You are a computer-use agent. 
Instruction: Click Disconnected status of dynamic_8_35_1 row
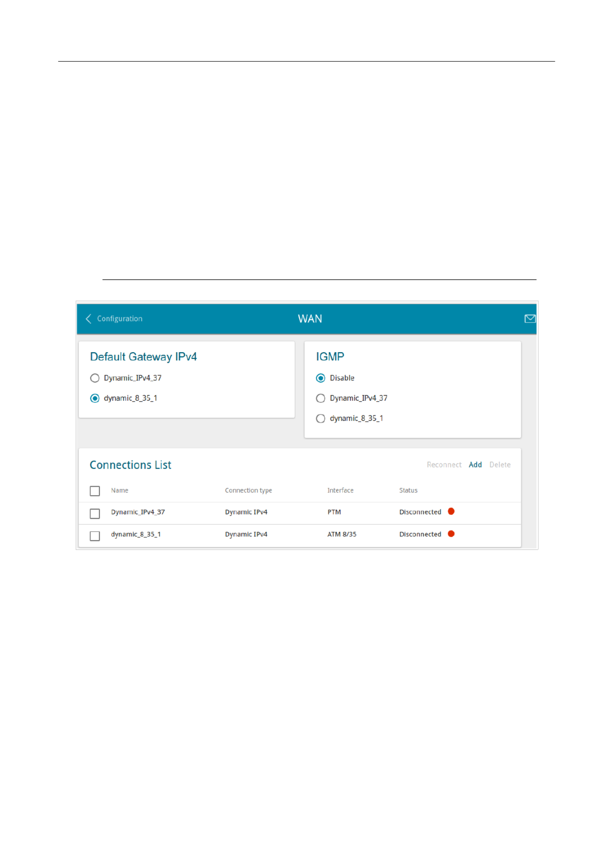(420, 534)
